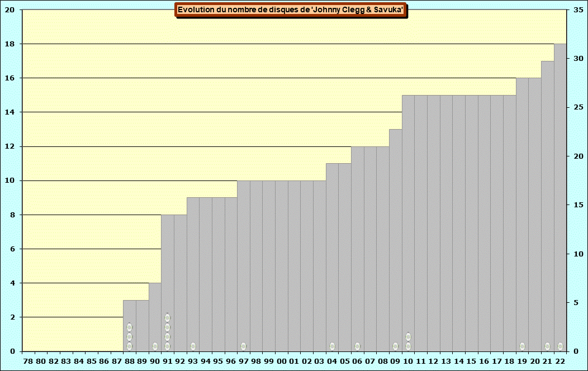The image size is (588, 371).
Task: Click the left axis value '20'
Action: tap(10, 10)
